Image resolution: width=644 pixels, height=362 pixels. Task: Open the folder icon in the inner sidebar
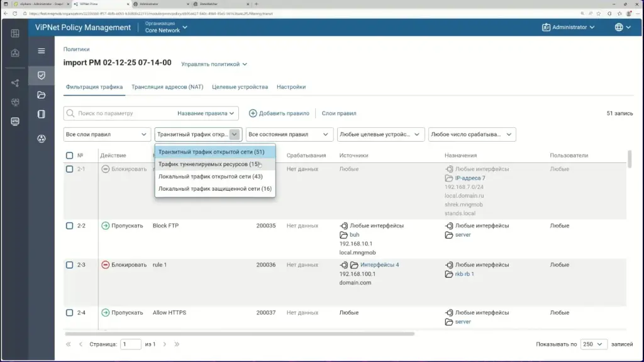coord(42,95)
